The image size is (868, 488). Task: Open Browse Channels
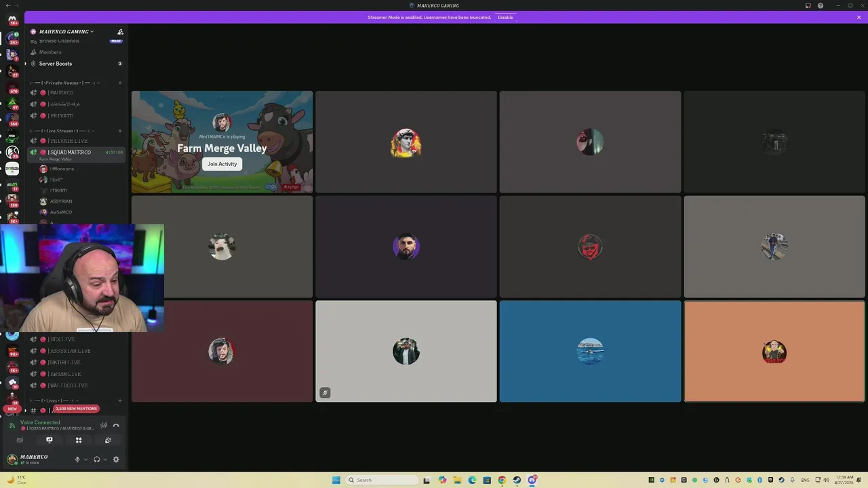point(59,41)
